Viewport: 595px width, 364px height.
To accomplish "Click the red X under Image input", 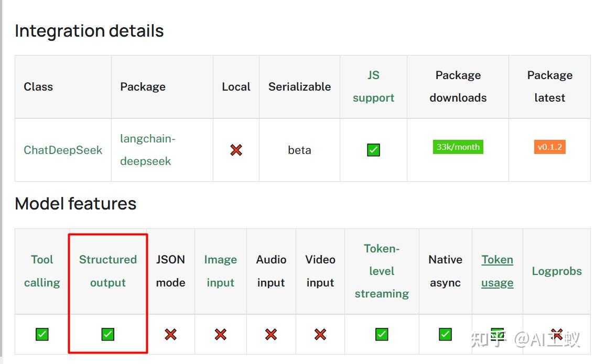I will click(x=221, y=334).
